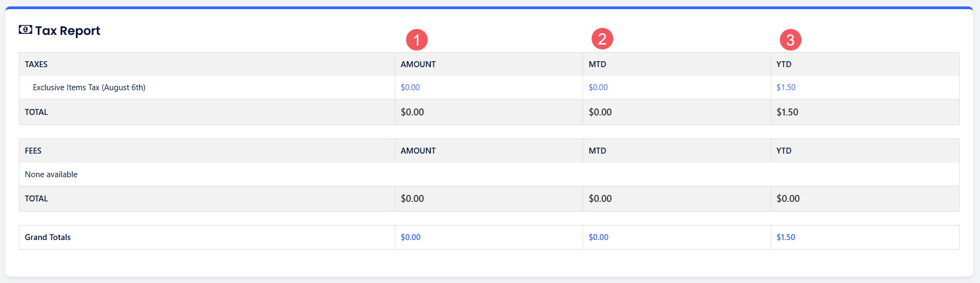Click the Grand Totals row label
Screen dimensions: 980x283
click(48, 237)
